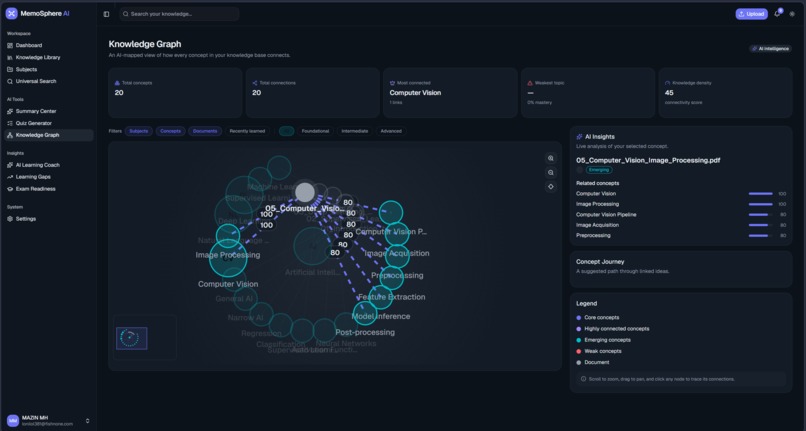This screenshot has height=431, width=806.
Task: Zoom out of the knowledge graph
Action: pos(551,173)
